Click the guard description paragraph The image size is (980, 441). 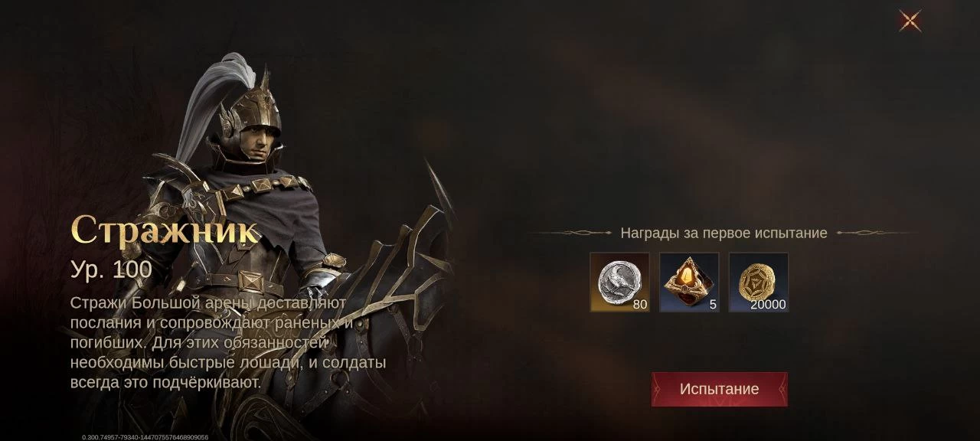point(228,342)
